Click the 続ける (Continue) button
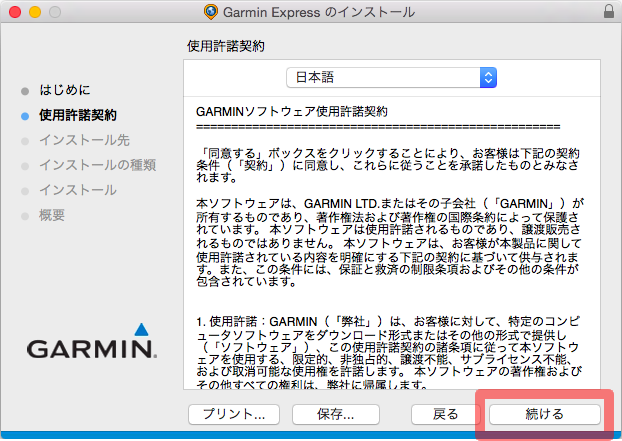The height and width of the screenshot is (441, 622). (545, 414)
